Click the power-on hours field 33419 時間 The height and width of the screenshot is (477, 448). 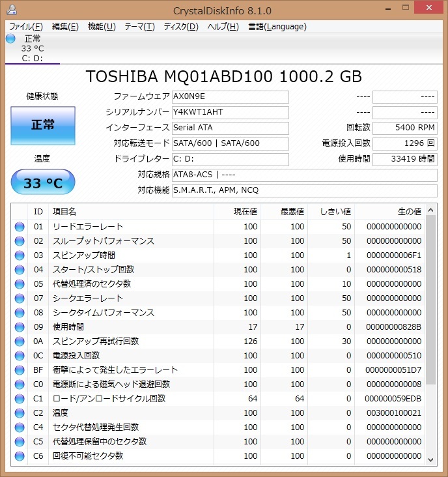[x=405, y=160]
